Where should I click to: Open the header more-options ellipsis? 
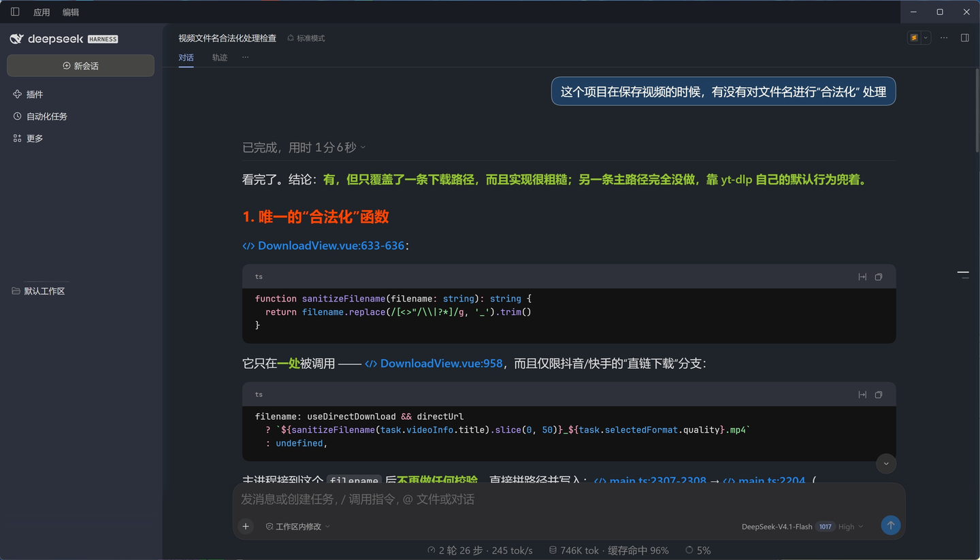click(x=944, y=38)
